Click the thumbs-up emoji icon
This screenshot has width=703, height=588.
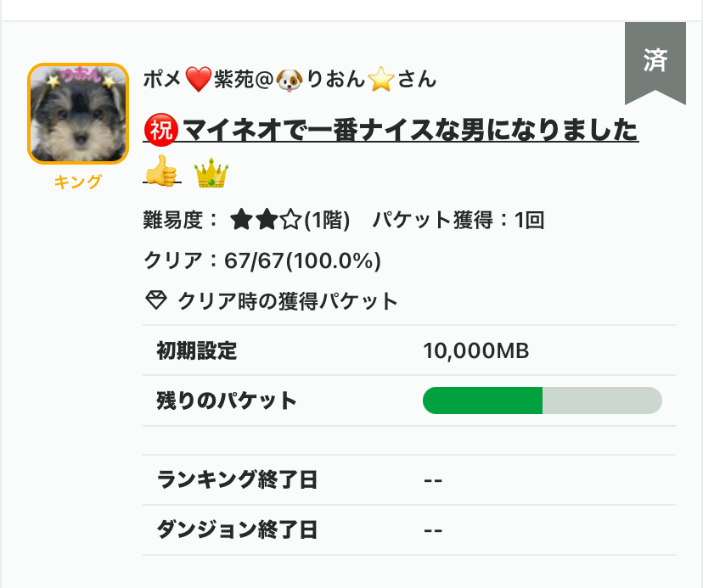pyautogui.click(x=161, y=175)
